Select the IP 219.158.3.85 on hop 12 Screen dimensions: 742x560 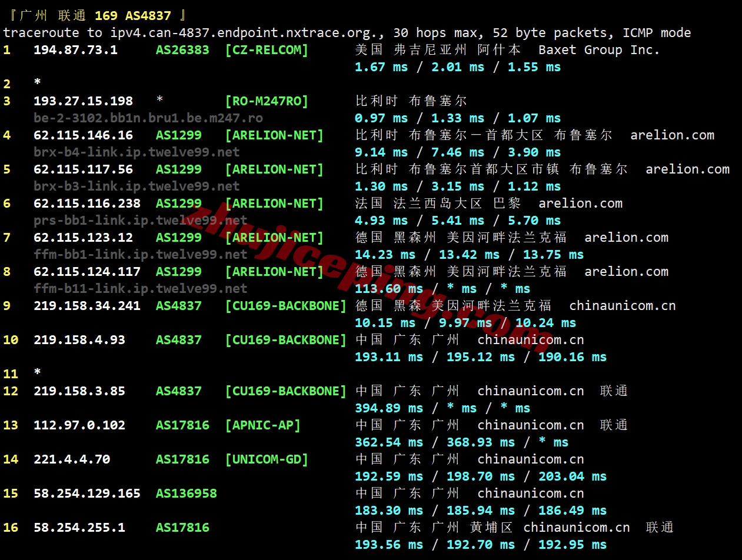click(x=79, y=391)
